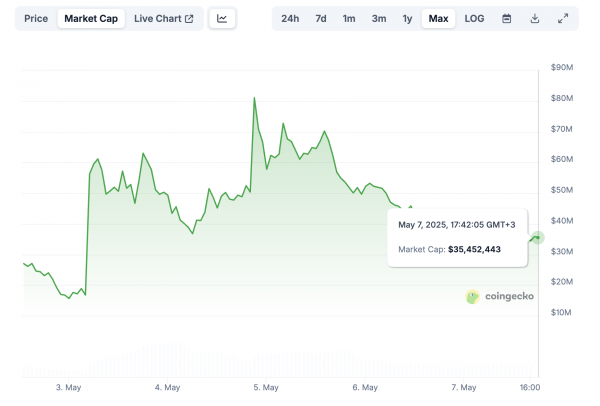Select the 24h time range
The height and width of the screenshot is (406, 600).
click(x=290, y=18)
